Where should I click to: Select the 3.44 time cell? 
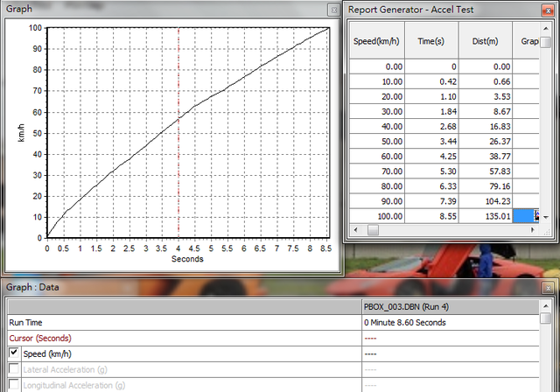[431, 142]
